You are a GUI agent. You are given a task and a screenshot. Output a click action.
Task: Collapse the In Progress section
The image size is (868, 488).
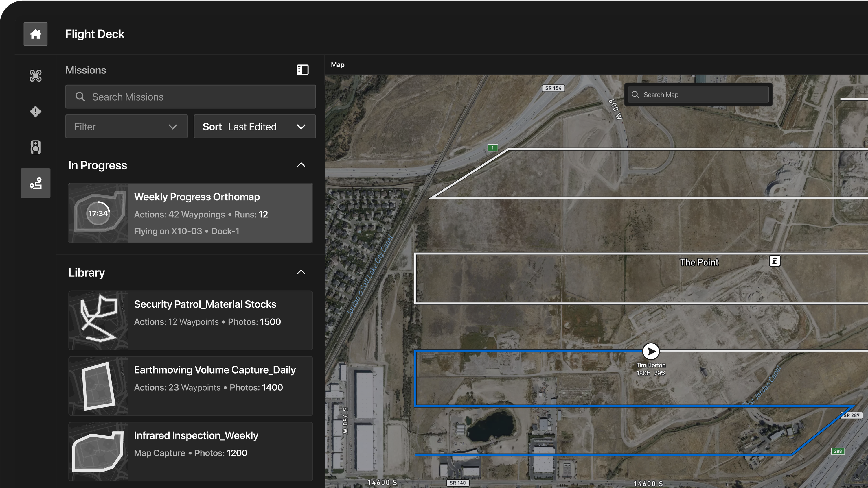click(301, 165)
